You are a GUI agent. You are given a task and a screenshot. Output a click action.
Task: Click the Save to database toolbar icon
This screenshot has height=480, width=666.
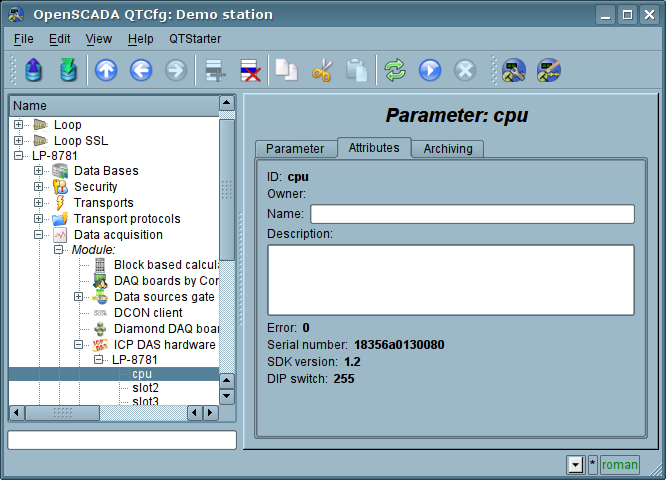coord(67,70)
